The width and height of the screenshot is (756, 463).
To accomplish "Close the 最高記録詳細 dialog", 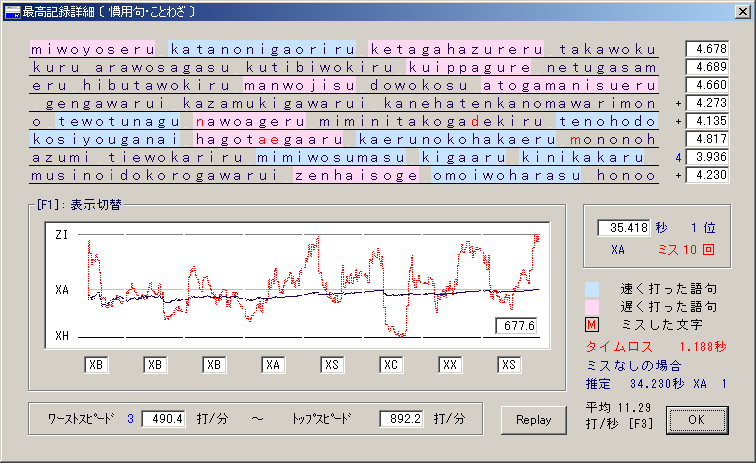I will pyautogui.click(x=742, y=12).
